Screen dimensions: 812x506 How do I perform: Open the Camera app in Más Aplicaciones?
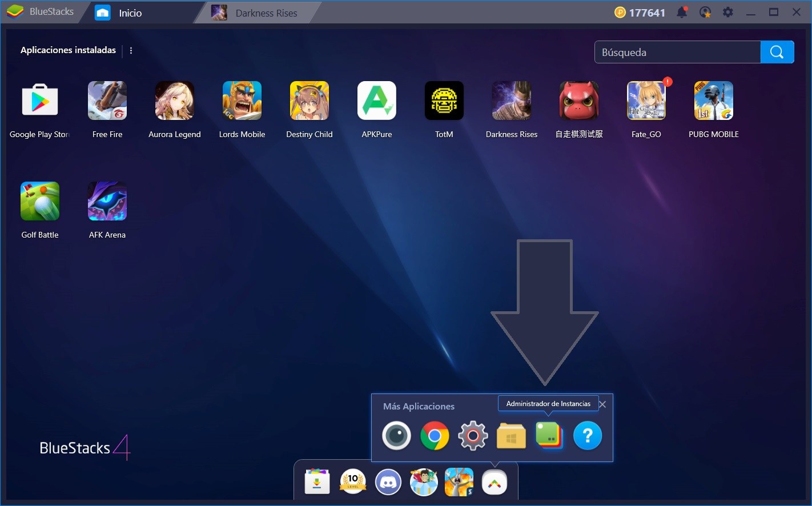tap(396, 436)
